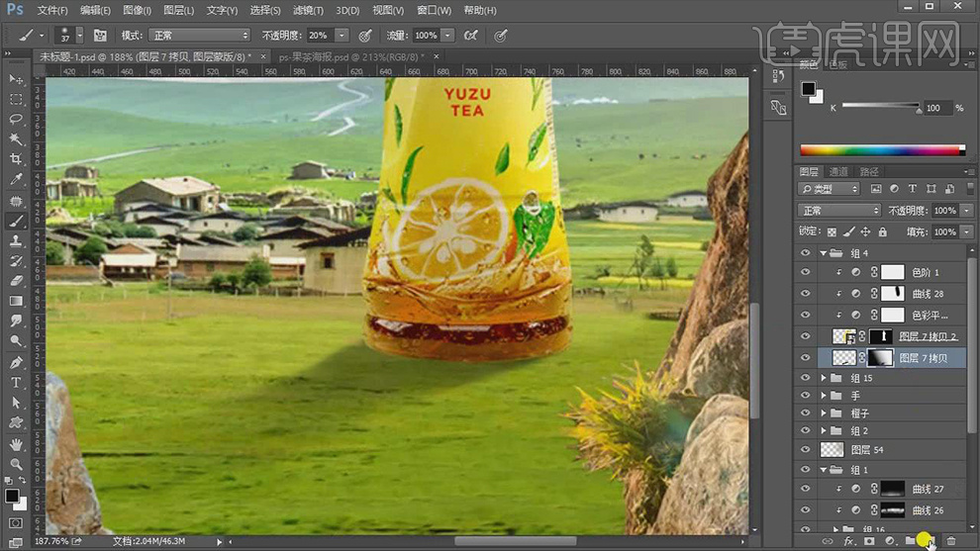Open layer opacity 100% dropdown arrow
The width and height of the screenshot is (980, 551).
click(966, 211)
